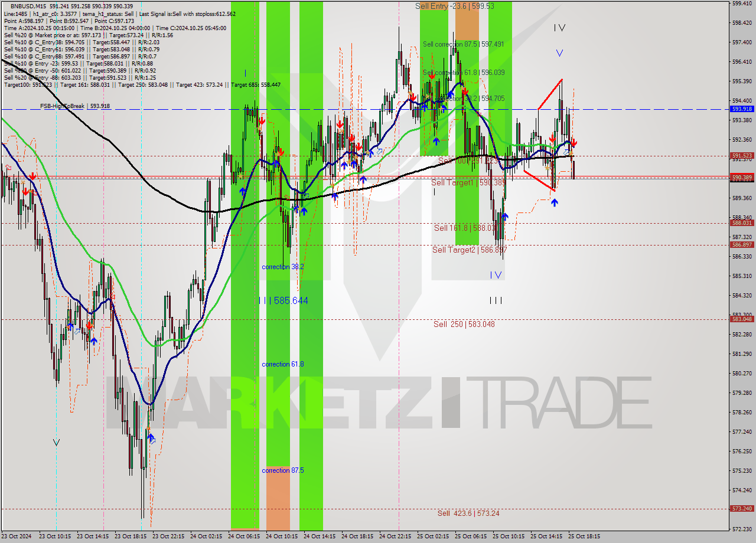This screenshot has width=756, height=543.
Task: Select the 'Target100: 591.523' info line
Action: [x=142, y=85]
